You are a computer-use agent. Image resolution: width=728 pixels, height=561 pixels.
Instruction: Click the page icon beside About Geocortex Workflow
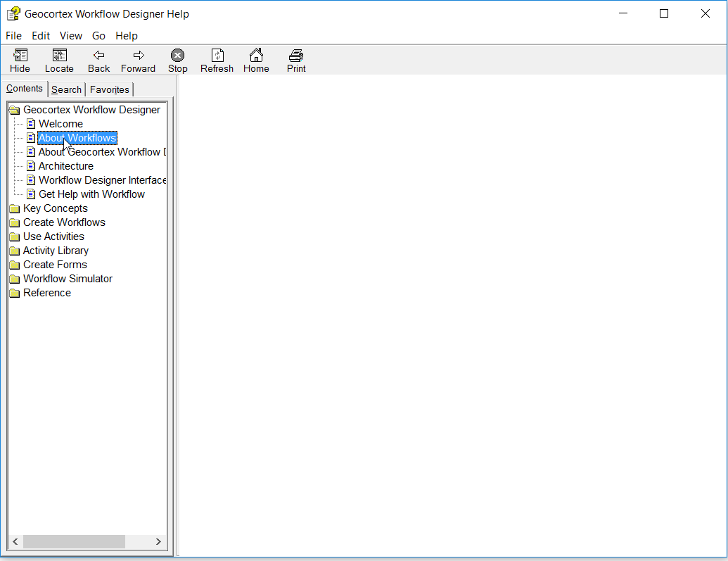(31, 152)
